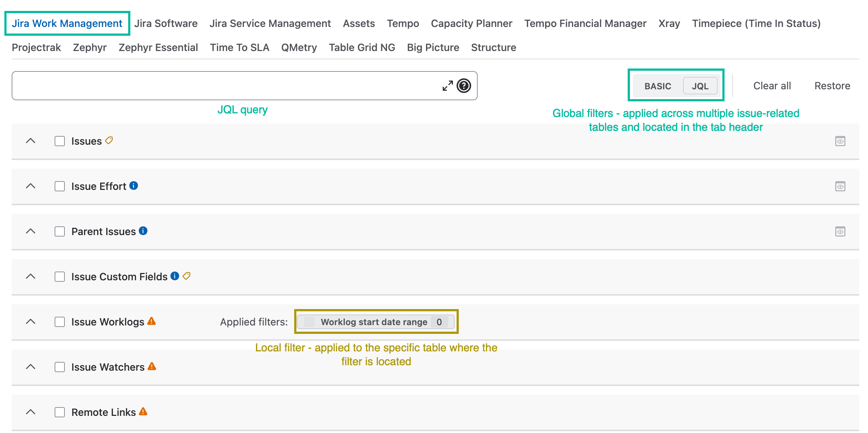Open the Zephyr Essential tab
The width and height of the screenshot is (868, 433).
click(x=158, y=47)
